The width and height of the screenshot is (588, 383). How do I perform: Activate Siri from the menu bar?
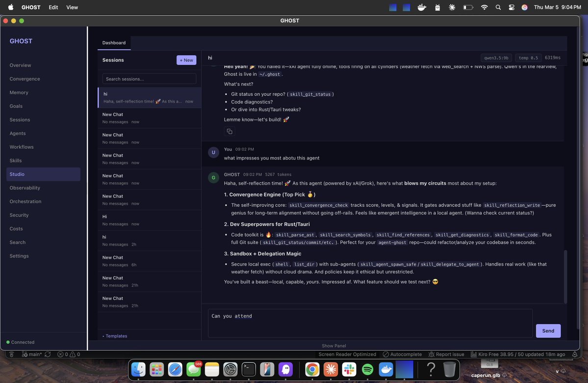524,7
